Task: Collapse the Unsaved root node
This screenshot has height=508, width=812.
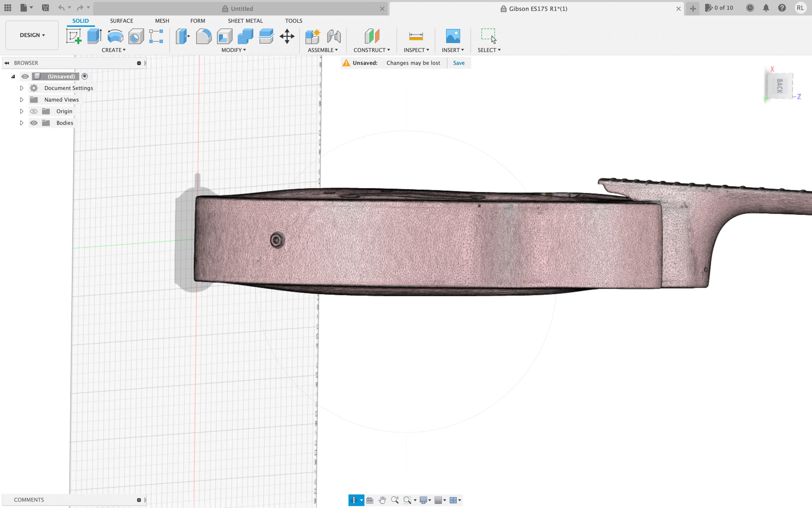Action: coord(13,77)
